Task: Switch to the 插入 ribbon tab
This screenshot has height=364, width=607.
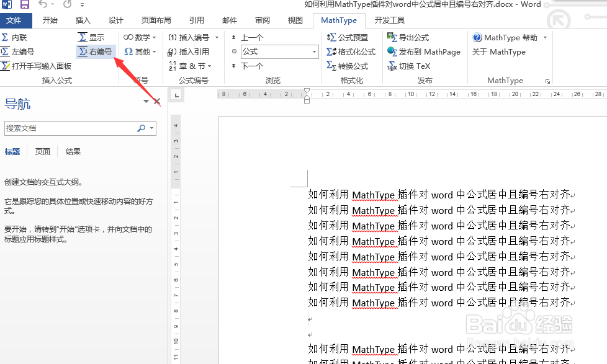Action: 83,20
